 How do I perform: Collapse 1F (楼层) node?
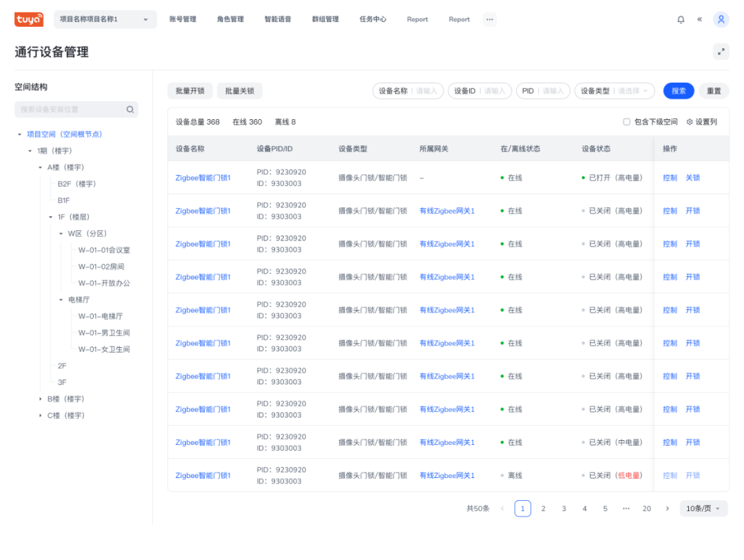tap(51, 217)
